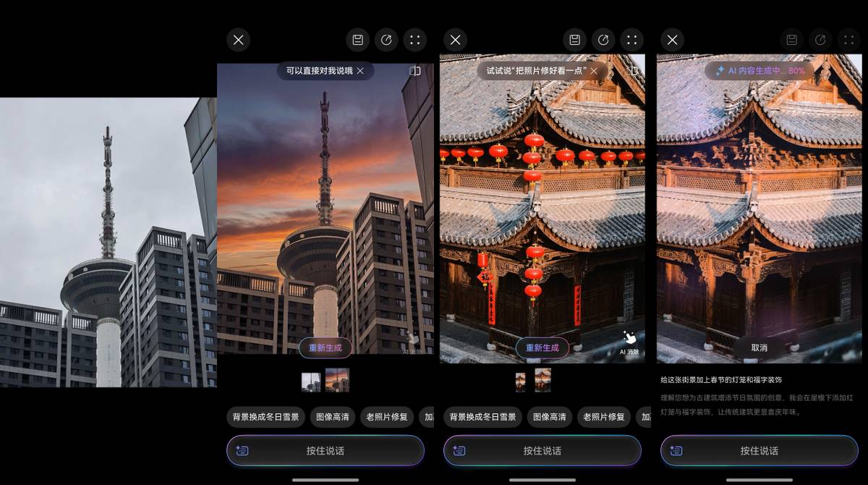The width and height of the screenshot is (868, 485).
Task: Toggle before/after compare on sunset tower screen
Action: coord(414,71)
